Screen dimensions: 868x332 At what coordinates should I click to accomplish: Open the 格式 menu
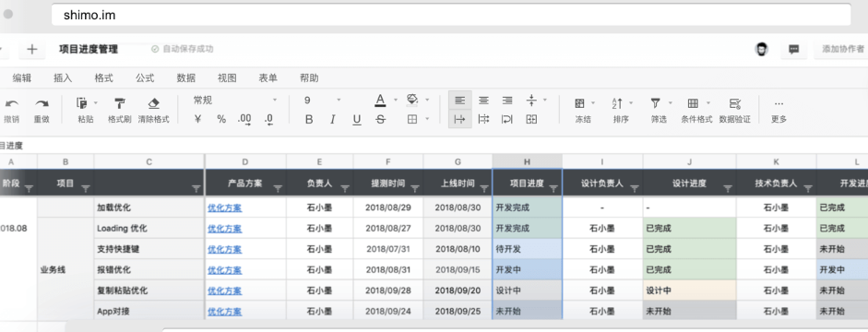103,78
